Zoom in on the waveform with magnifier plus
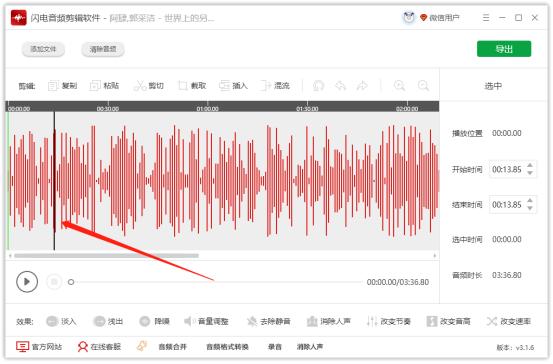The image size is (553, 364). [x=399, y=86]
